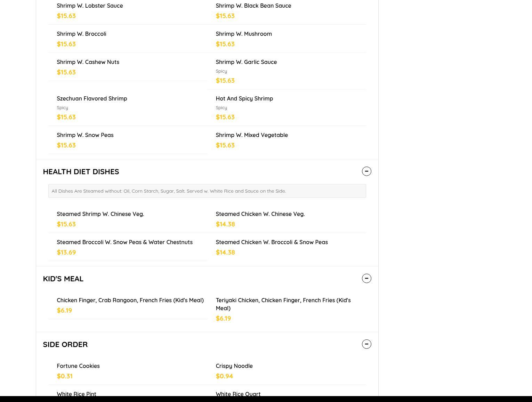Select Shrimp W. Black Bean Sauce
Screen dimensions: 532x402
[253, 6]
